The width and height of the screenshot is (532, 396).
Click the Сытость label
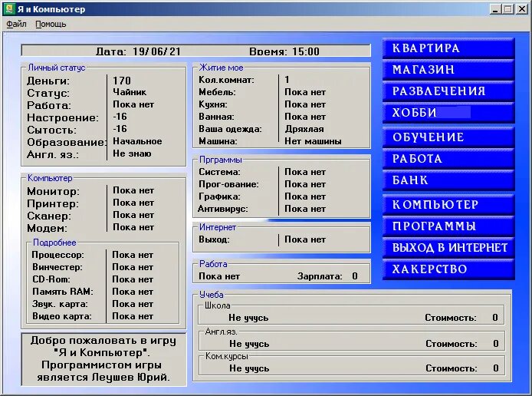[51, 130]
